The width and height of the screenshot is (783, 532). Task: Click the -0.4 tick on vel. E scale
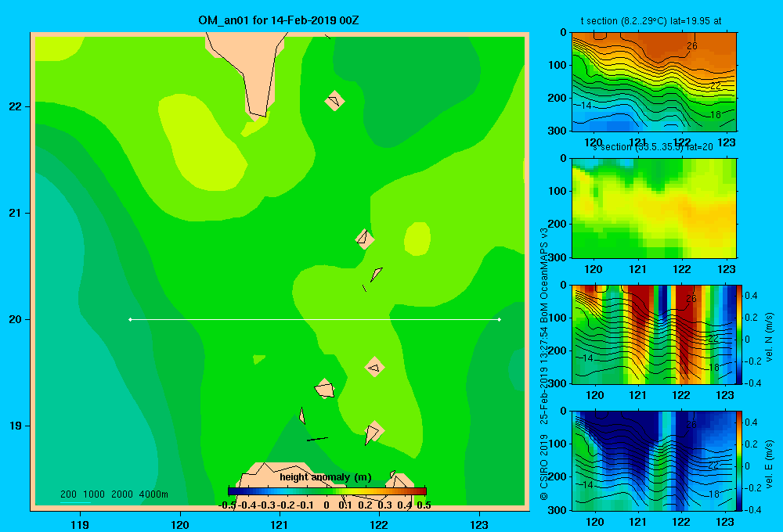click(753, 509)
